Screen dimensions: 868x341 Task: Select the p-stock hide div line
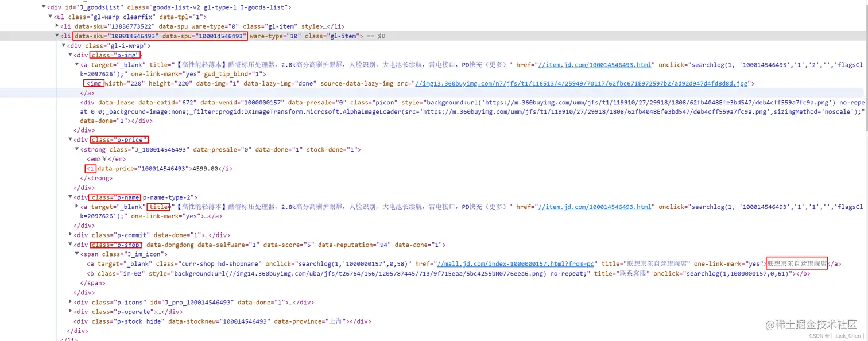[x=222, y=321]
